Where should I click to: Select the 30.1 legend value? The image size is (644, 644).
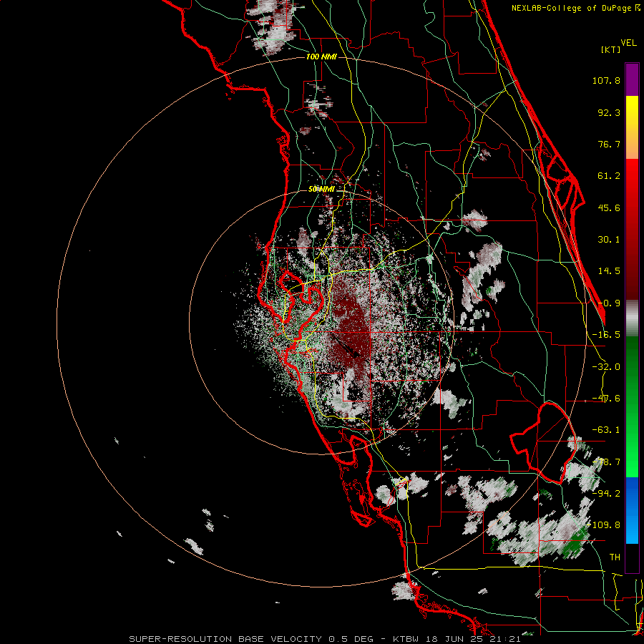609,240
